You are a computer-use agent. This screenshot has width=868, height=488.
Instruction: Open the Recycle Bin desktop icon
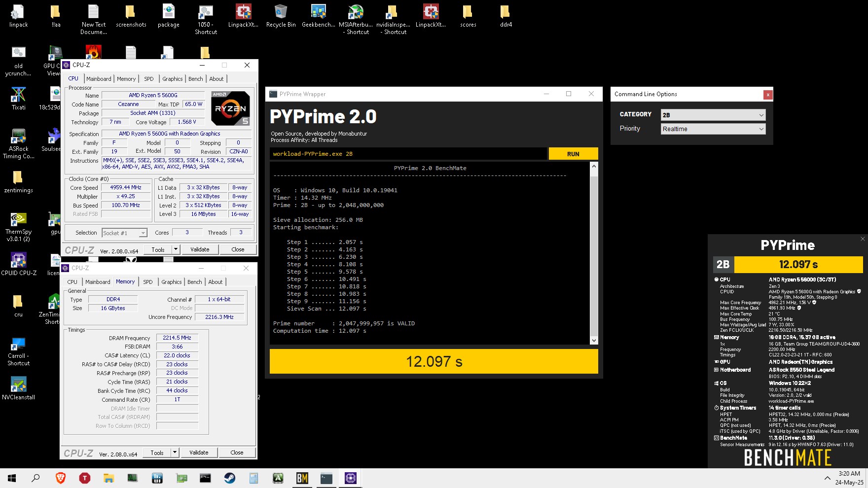pyautogui.click(x=281, y=16)
